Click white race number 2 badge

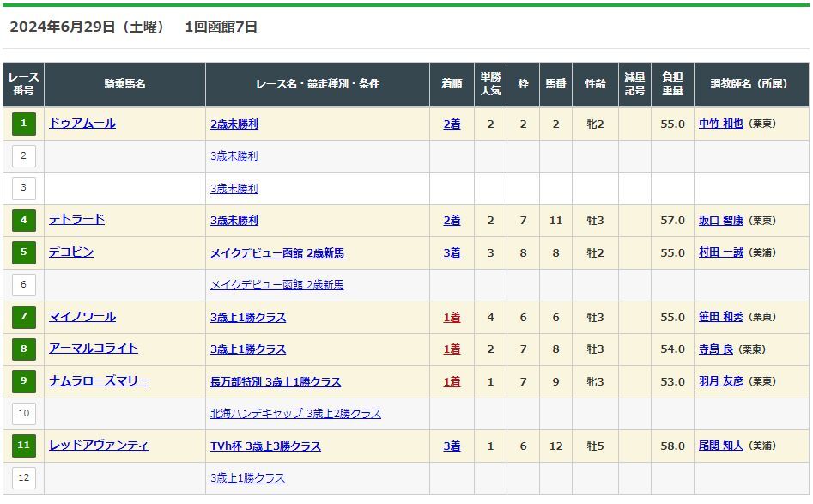[24, 155]
